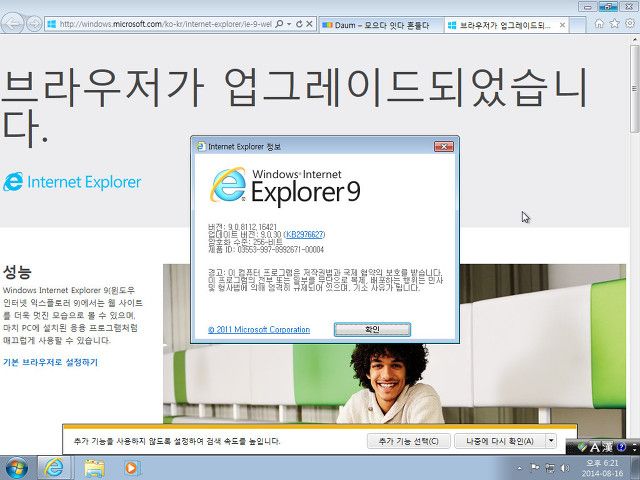Switch to the Daum tab
This screenshot has height=480, width=640.
point(380,25)
